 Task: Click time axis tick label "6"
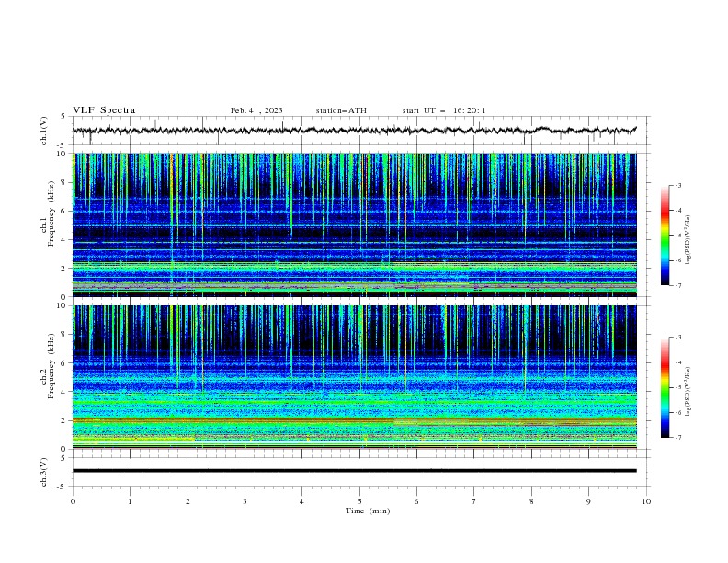(416, 501)
